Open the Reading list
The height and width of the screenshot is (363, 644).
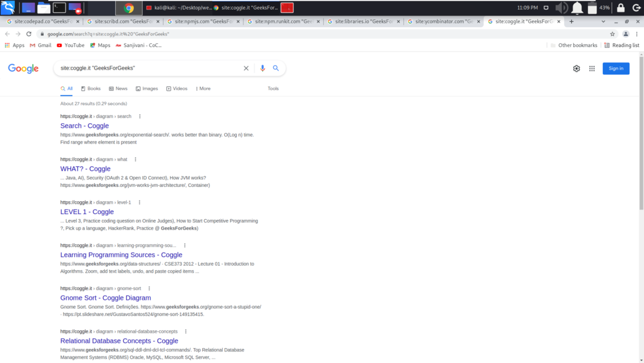(x=622, y=45)
